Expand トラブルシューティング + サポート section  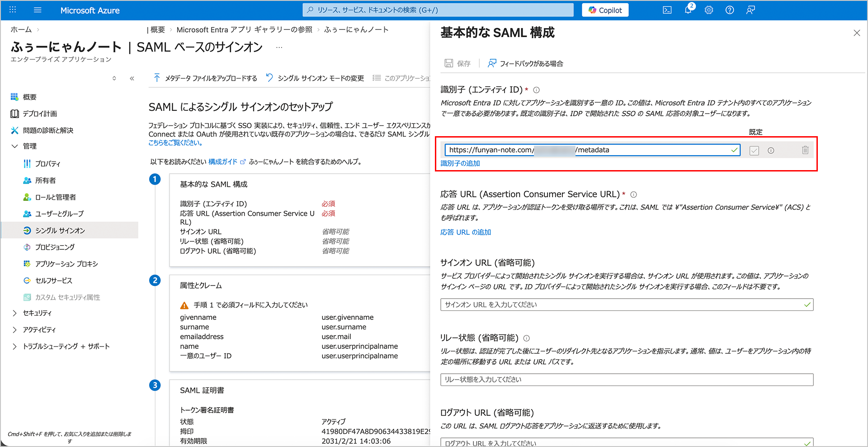click(x=14, y=347)
